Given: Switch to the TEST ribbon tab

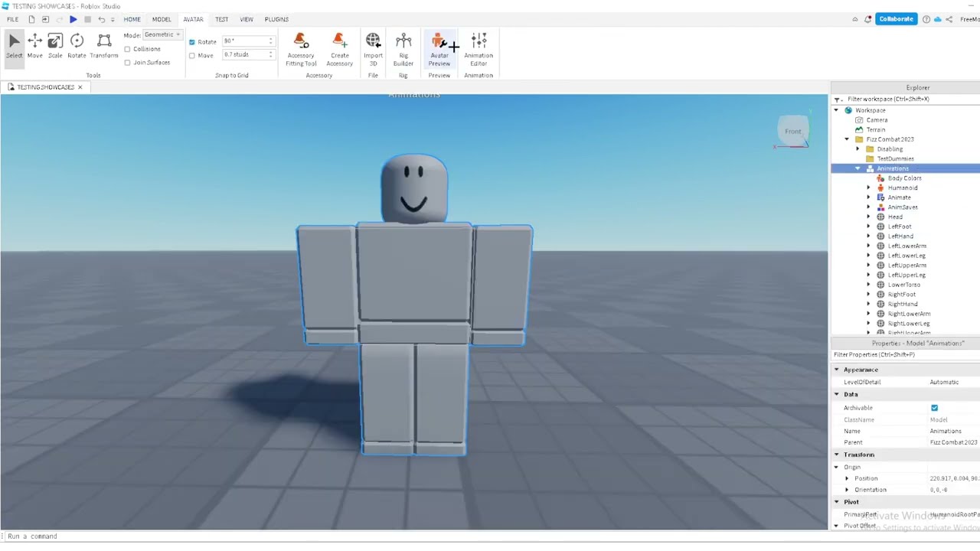Looking at the screenshot, I should [221, 19].
